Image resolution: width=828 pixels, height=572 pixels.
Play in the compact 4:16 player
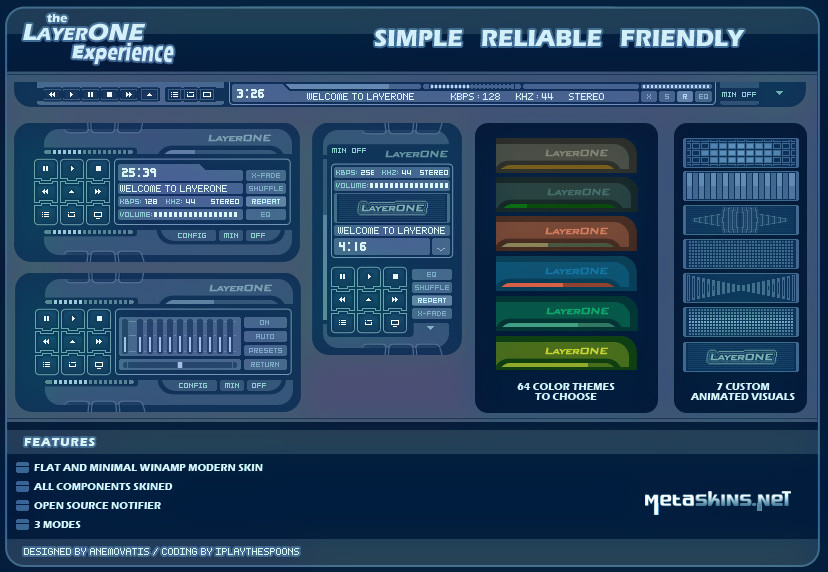coord(369,277)
